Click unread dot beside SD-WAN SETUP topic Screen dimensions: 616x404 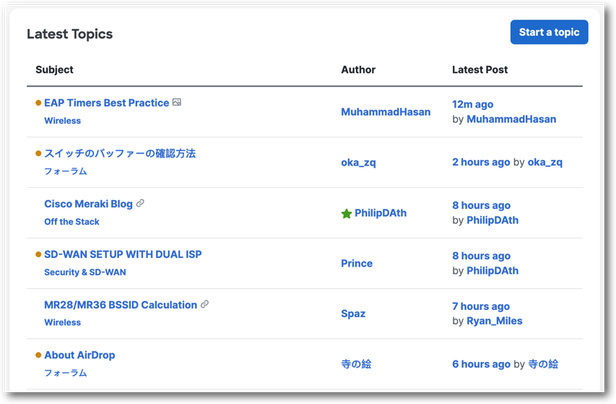pos(39,255)
